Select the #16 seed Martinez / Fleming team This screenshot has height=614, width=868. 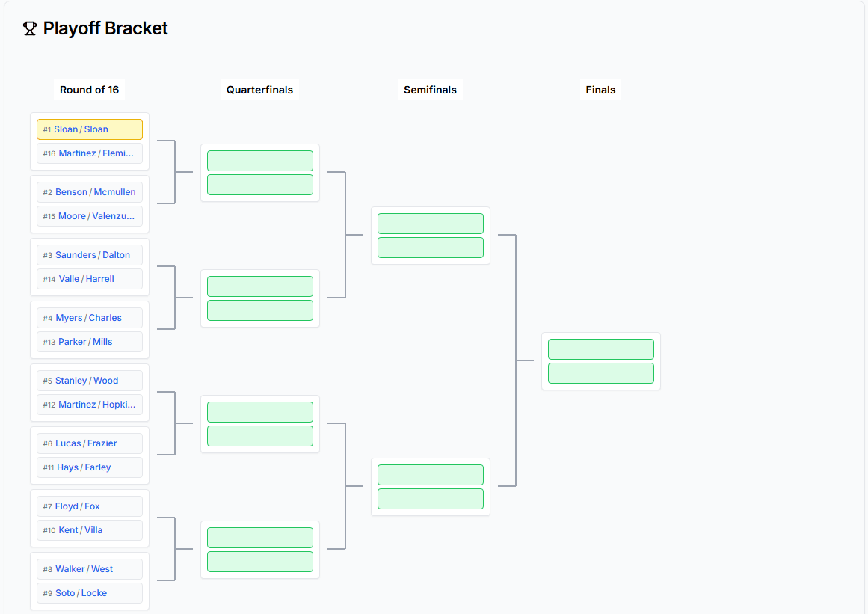[90, 153]
